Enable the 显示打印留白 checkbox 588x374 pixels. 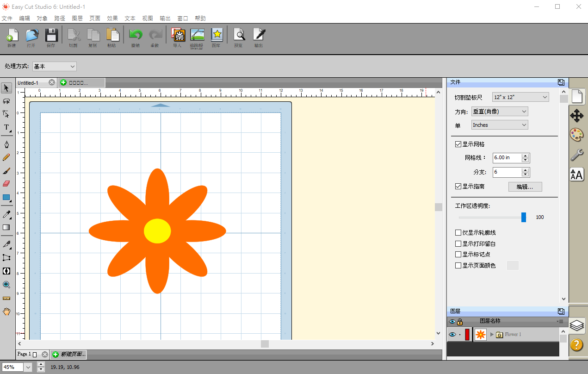(458, 243)
